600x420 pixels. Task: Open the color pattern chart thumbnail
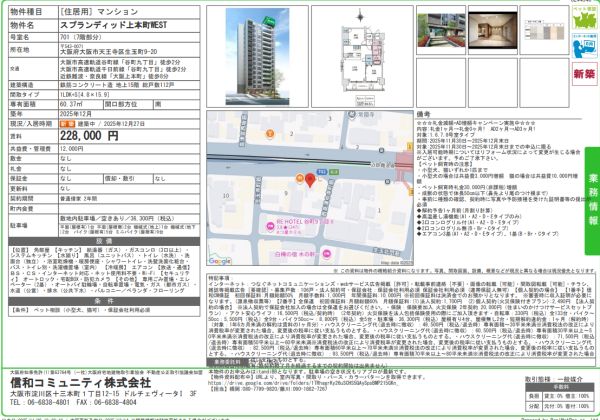(544, 30)
